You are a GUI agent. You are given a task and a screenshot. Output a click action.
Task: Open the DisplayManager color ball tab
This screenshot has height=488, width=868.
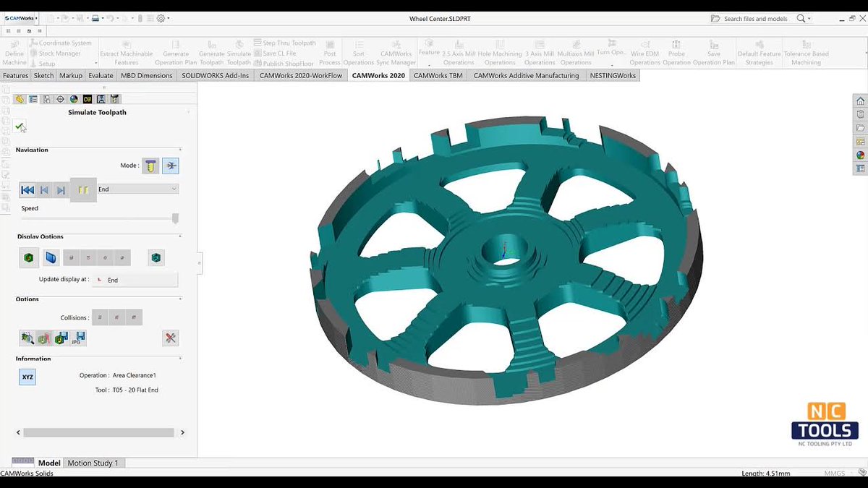pyautogui.click(x=74, y=99)
